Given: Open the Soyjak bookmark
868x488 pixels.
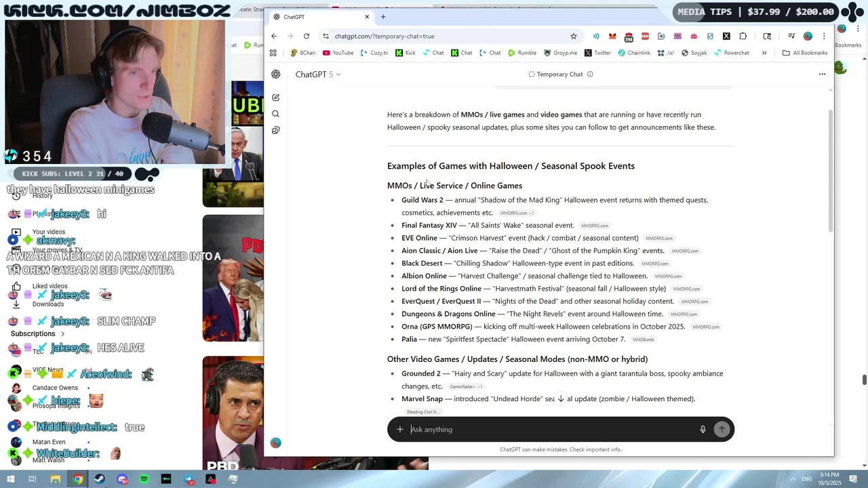Looking at the screenshot, I should point(694,53).
